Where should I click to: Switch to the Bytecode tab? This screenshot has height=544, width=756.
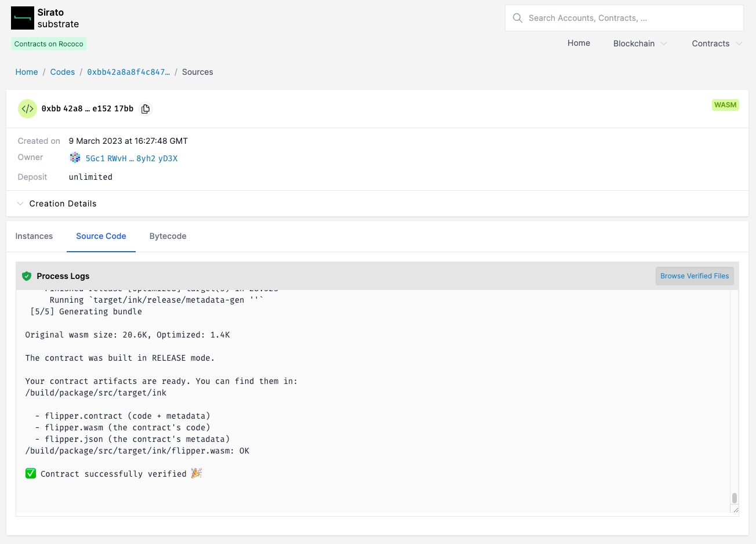pos(168,236)
